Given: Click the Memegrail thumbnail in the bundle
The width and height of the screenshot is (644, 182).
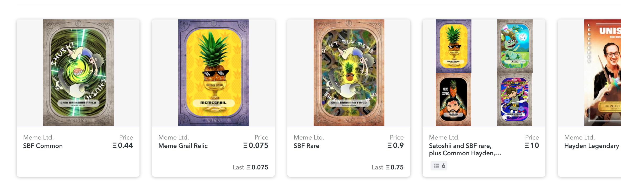Looking at the screenshot, I should tap(453, 46).
